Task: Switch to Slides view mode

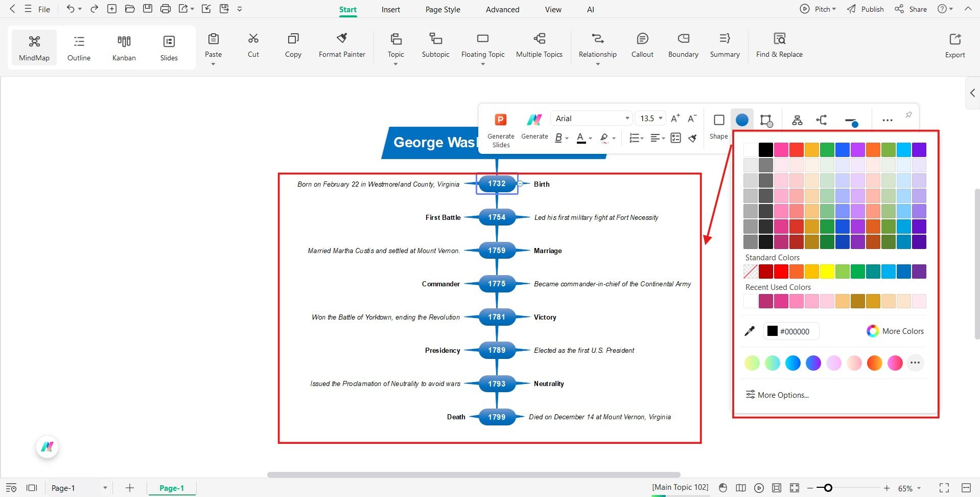Action: (169, 48)
